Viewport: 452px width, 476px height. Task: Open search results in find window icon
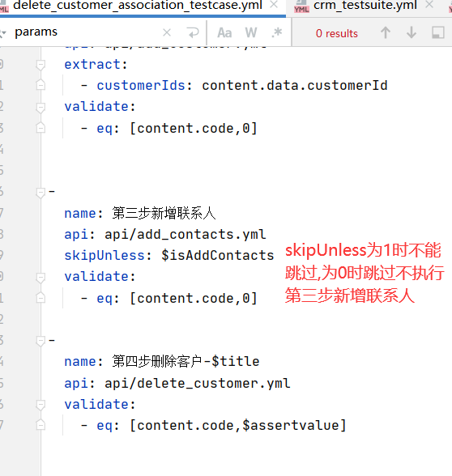coord(438,32)
